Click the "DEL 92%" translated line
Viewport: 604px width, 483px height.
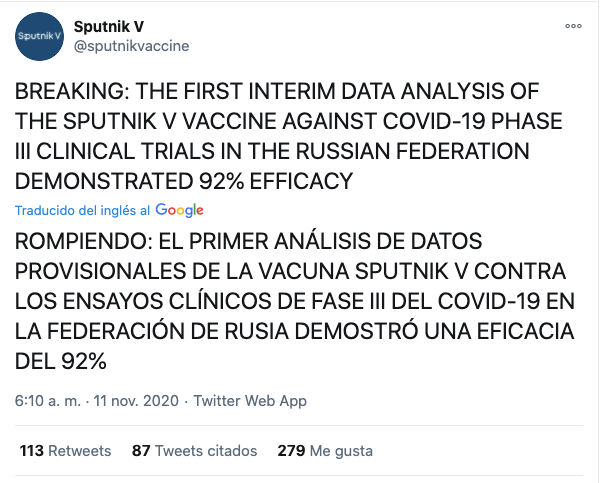click(60, 362)
